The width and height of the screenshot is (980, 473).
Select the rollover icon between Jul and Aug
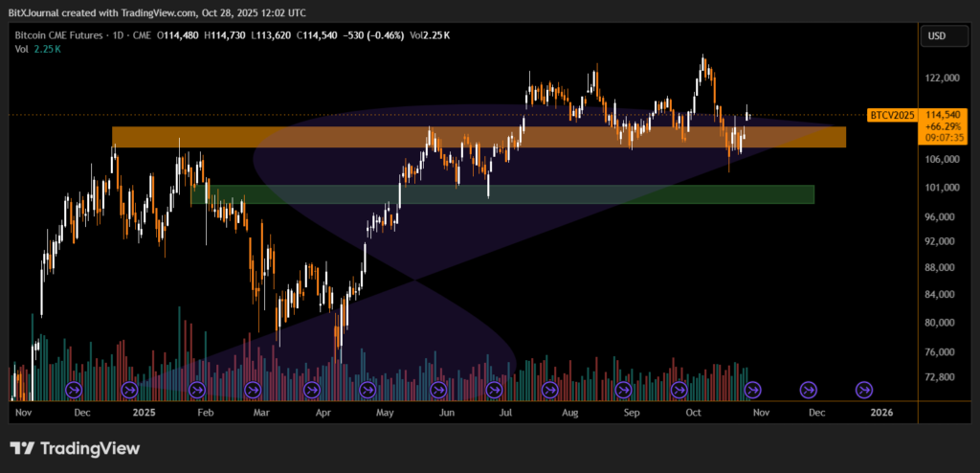(x=549, y=390)
